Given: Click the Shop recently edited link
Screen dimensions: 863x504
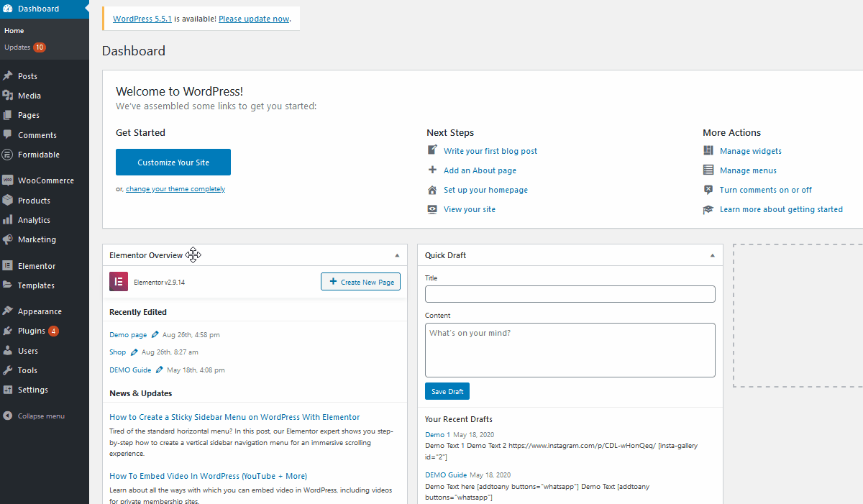Looking at the screenshot, I should pyautogui.click(x=117, y=352).
